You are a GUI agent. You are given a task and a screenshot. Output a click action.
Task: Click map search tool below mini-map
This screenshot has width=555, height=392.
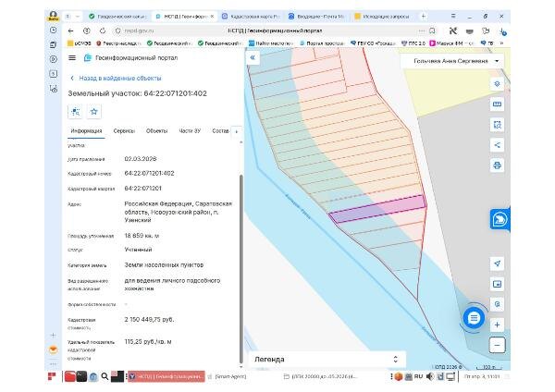(497, 304)
